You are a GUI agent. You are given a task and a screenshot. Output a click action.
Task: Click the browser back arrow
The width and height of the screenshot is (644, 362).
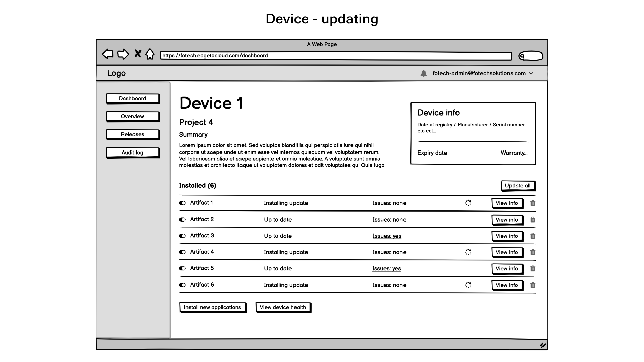click(x=108, y=54)
